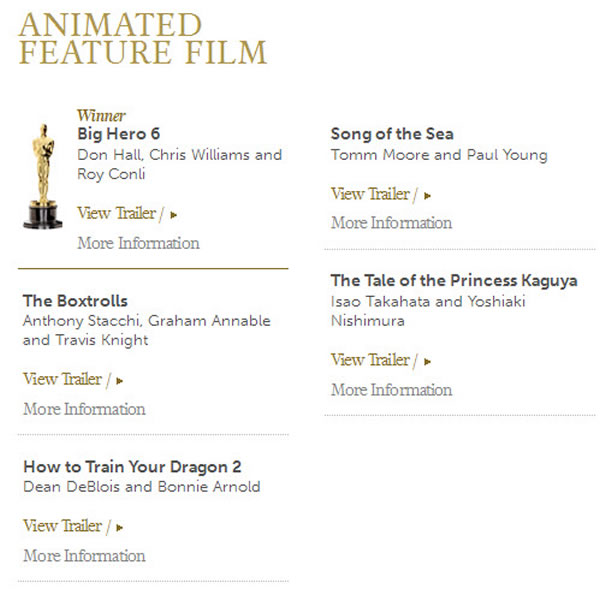Screen dimensions: 600x589
Task: Click the golden Oscar statuette image
Action: (x=42, y=173)
